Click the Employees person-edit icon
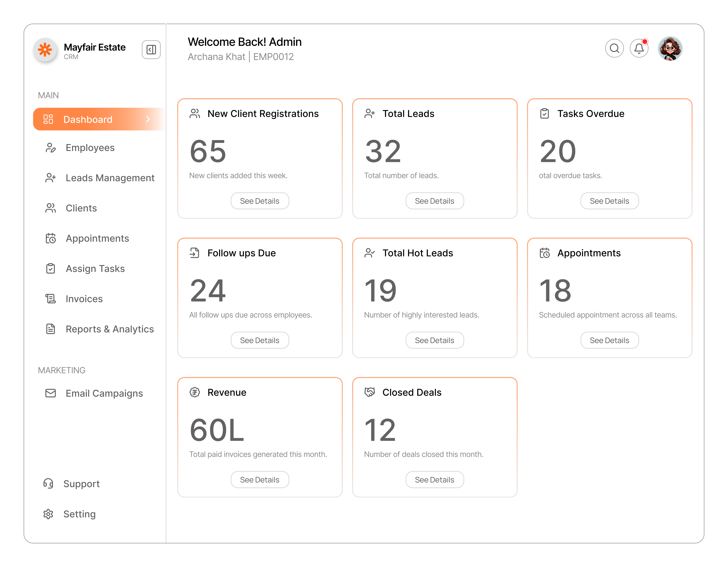The image size is (728, 567). coord(51,148)
